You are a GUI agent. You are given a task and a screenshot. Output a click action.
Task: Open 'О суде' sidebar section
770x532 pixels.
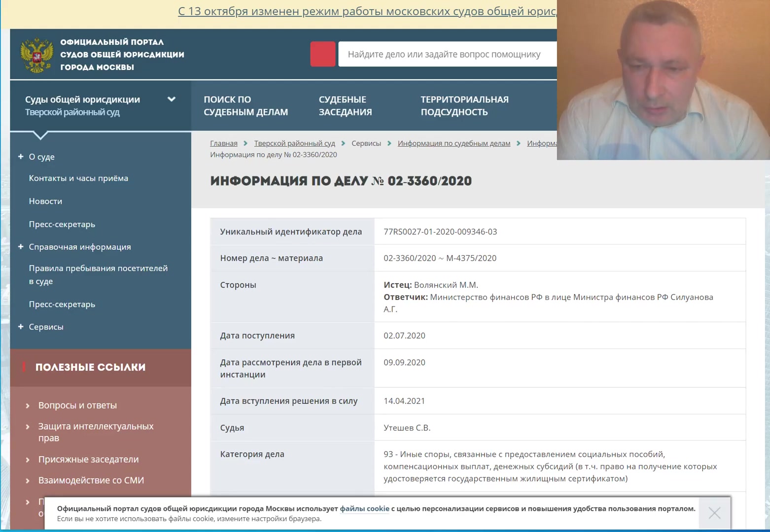(x=41, y=157)
